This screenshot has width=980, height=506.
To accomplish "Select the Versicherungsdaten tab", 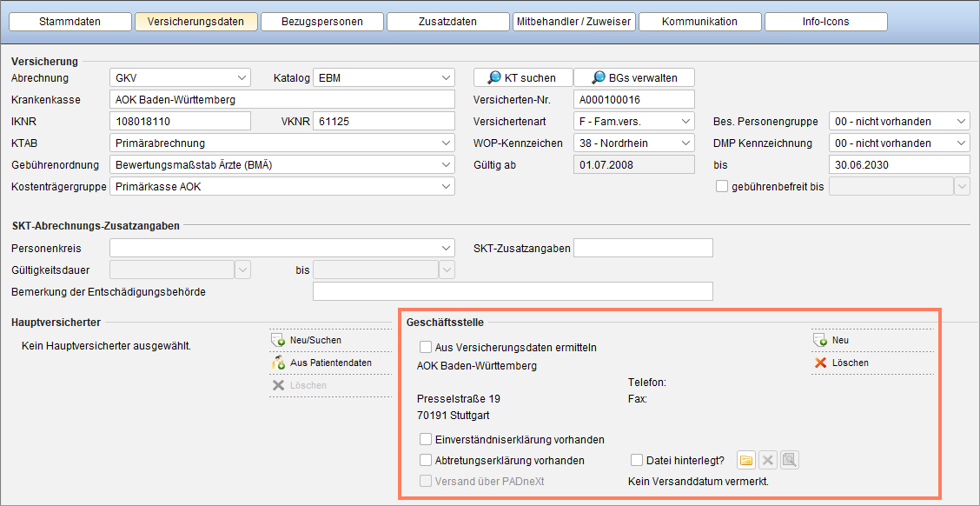I will [195, 21].
